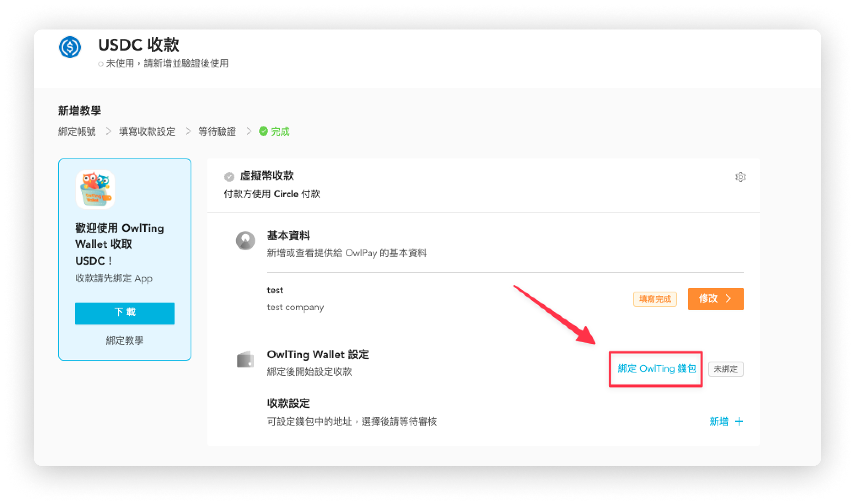Viewport: 855px width, 504px height.
Task: Click the 虛擬幣收款 heading
Action: [267, 176]
